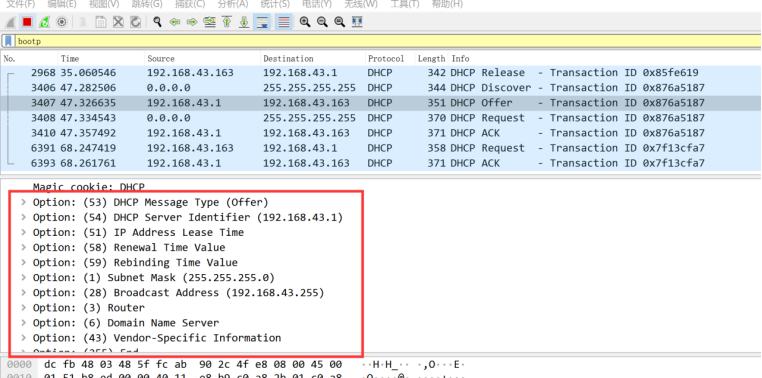Click the bootp display filter field
762x378 pixels.
(388, 41)
